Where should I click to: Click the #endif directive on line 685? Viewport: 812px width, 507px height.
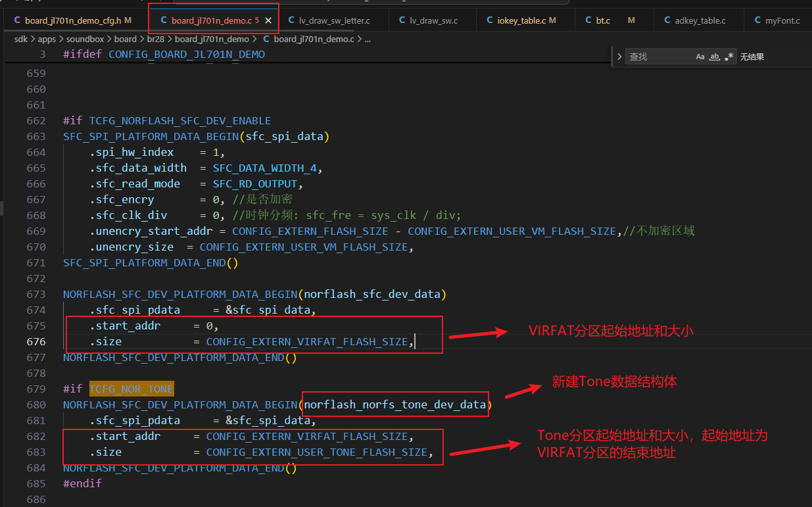click(x=83, y=484)
